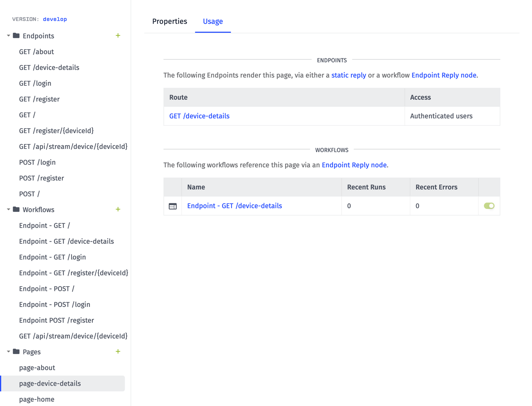Image resolution: width=532 pixels, height=406 pixels.
Task: Click the Endpoints folder icon
Action: coord(16,36)
